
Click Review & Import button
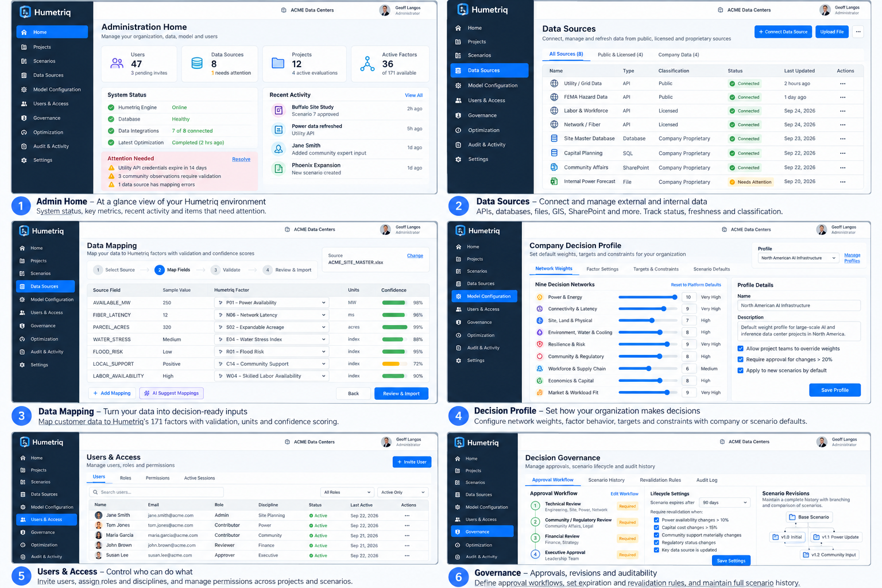coord(401,393)
